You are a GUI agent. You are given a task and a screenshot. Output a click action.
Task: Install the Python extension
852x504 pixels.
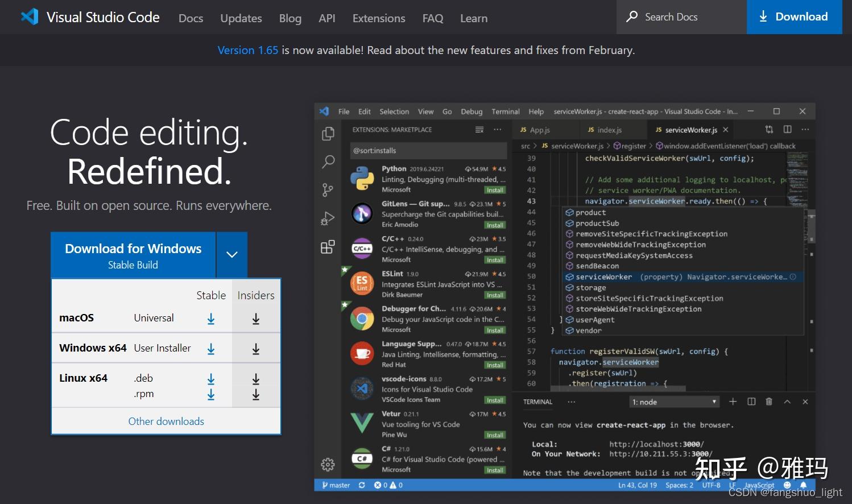coord(494,189)
